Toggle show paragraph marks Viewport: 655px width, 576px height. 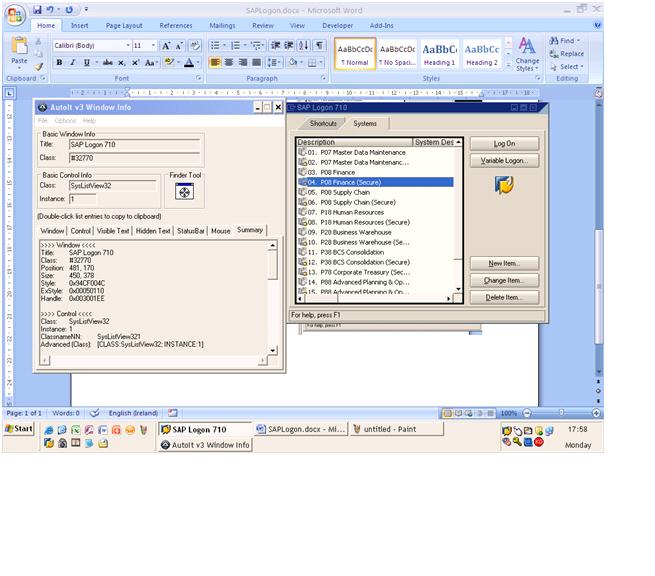point(319,46)
